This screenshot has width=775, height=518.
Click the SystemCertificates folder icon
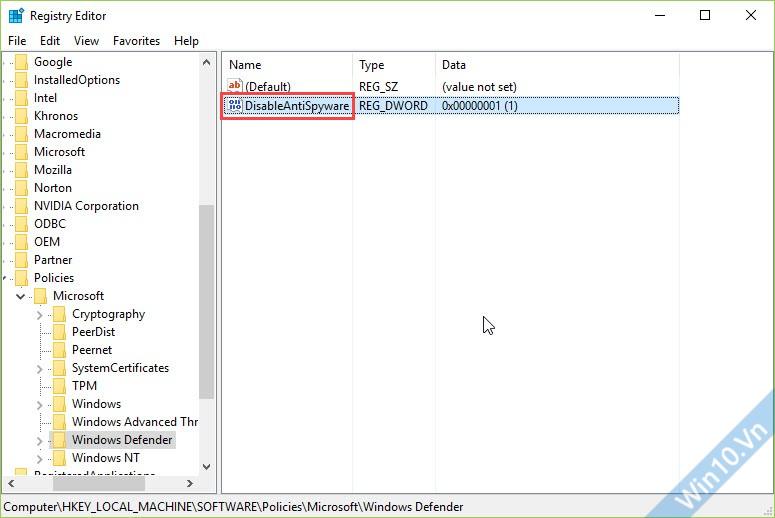coord(59,368)
